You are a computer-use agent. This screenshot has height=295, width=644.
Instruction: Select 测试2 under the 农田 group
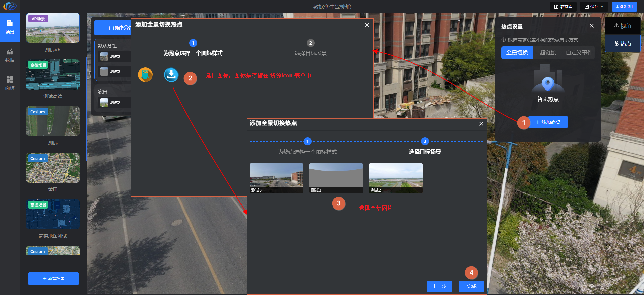pos(114,103)
